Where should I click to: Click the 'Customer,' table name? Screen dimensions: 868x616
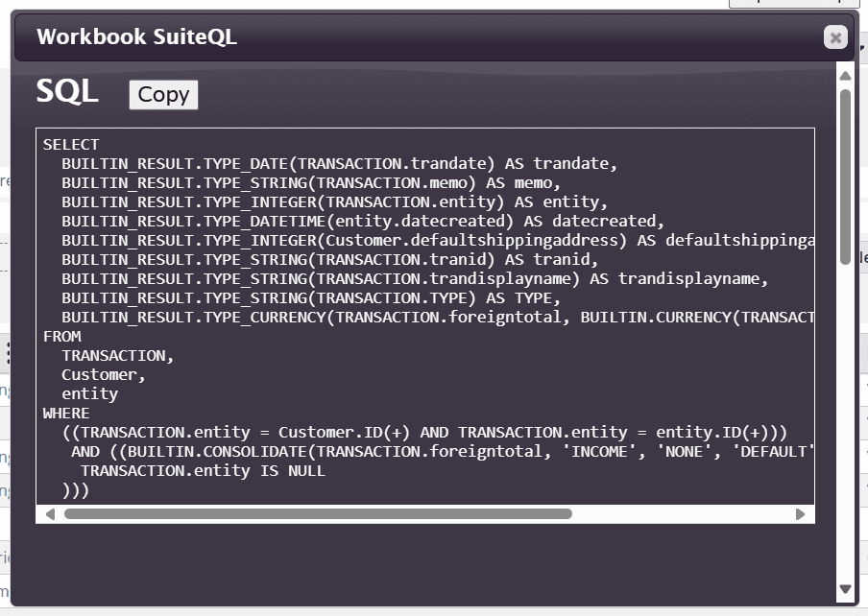click(x=104, y=375)
